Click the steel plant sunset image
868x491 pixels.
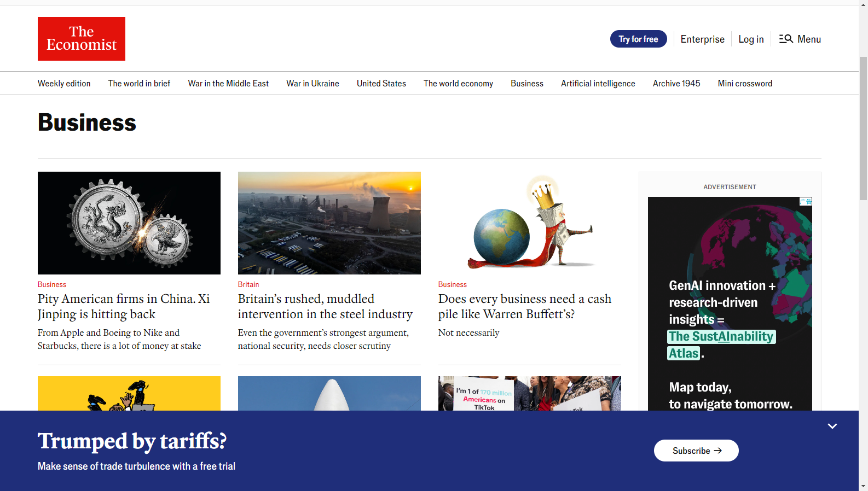(329, 223)
